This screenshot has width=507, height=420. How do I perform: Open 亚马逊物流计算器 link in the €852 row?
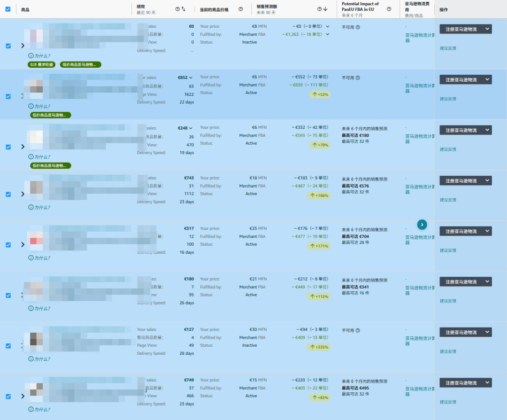pyautogui.click(x=420, y=88)
